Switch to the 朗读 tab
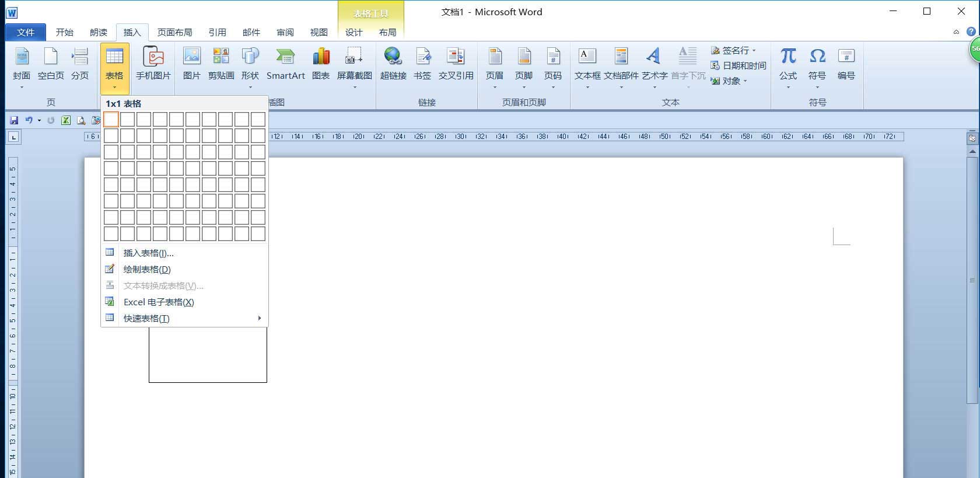 click(x=99, y=32)
